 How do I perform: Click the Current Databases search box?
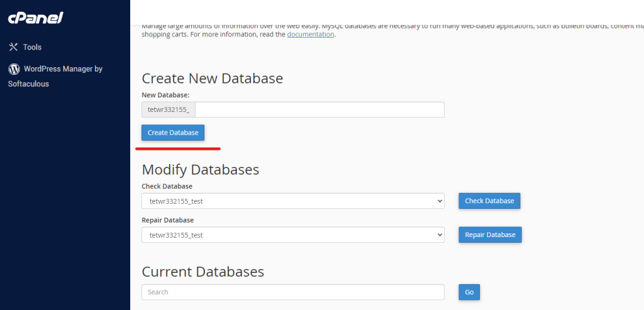(x=292, y=292)
